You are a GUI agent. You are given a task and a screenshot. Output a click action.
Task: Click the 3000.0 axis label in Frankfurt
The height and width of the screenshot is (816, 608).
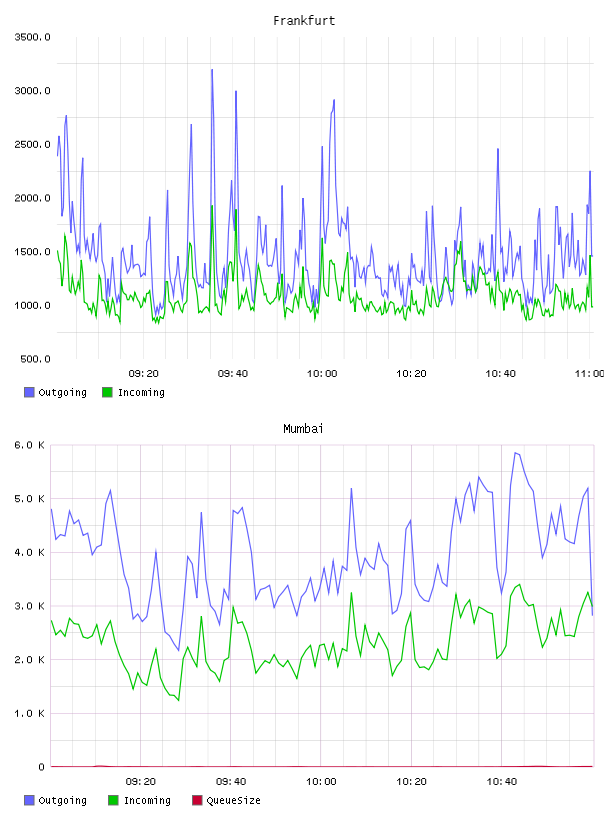click(32, 91)
